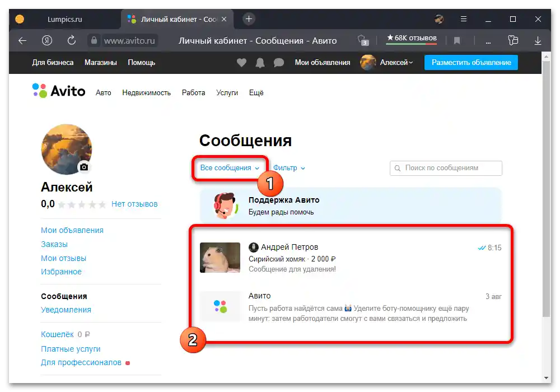Open downloads with the download arrow icon

click(x=538, y=41)
